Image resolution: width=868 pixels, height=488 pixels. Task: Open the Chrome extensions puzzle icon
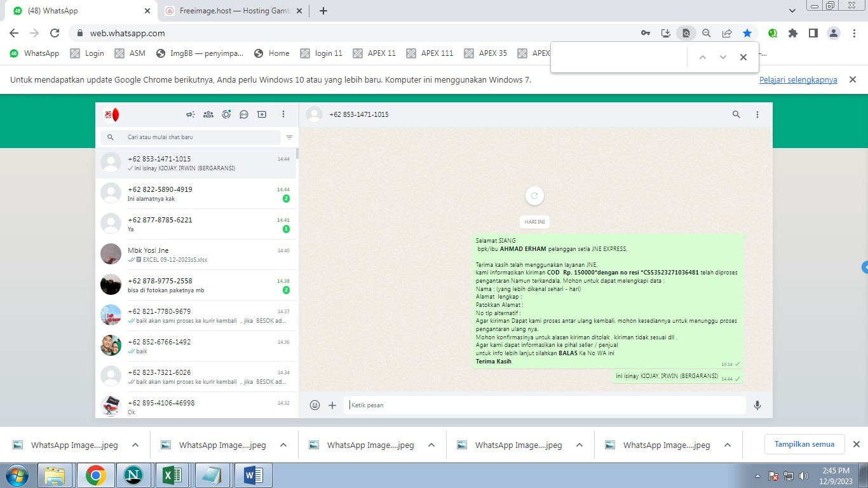click(793, 33)
